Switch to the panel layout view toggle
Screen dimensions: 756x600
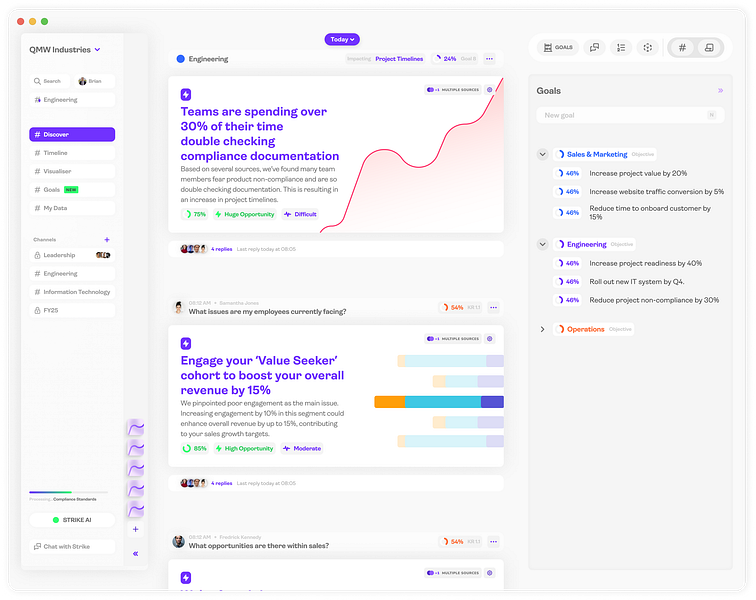(709, 47)
